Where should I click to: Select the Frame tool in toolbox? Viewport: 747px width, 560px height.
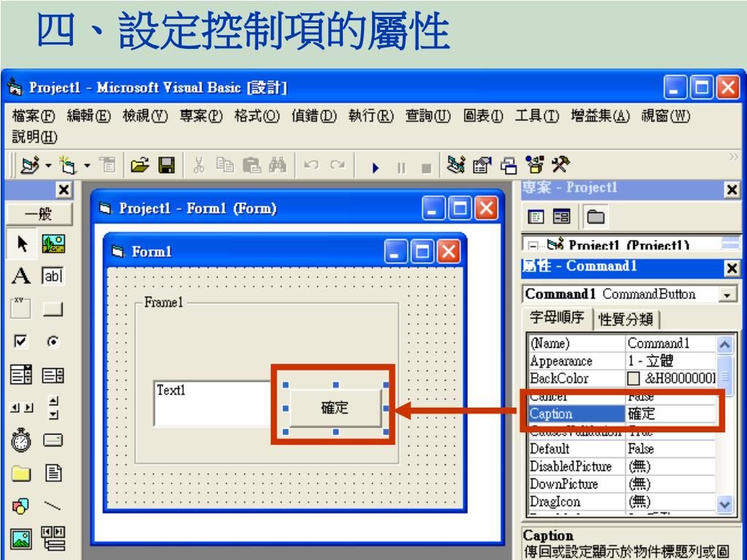pos(20,308)
